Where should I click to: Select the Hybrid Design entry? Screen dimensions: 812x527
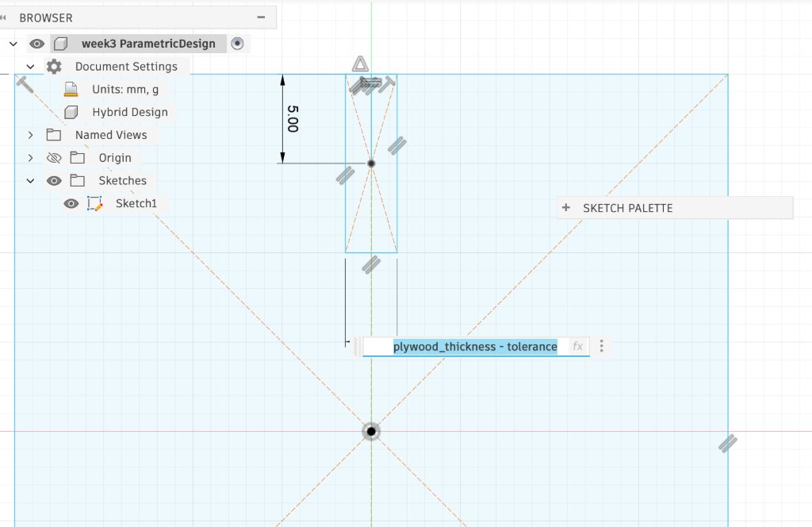(130, 112)
